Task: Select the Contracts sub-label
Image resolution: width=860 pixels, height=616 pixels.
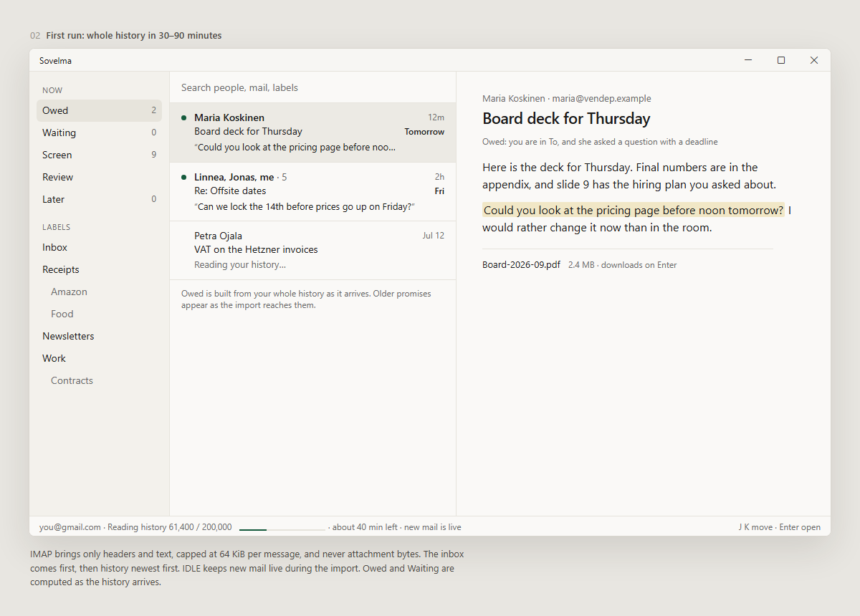Action: coord(99,380)
